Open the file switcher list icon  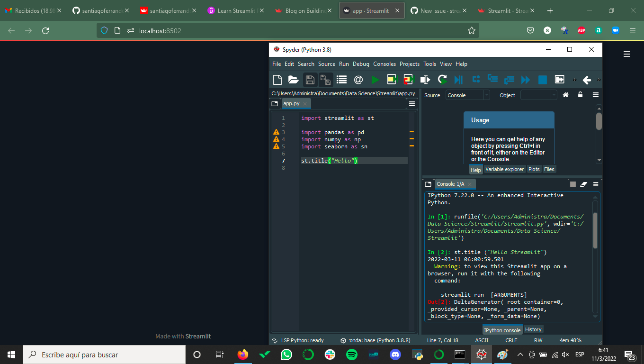click(x=341, y=80)
